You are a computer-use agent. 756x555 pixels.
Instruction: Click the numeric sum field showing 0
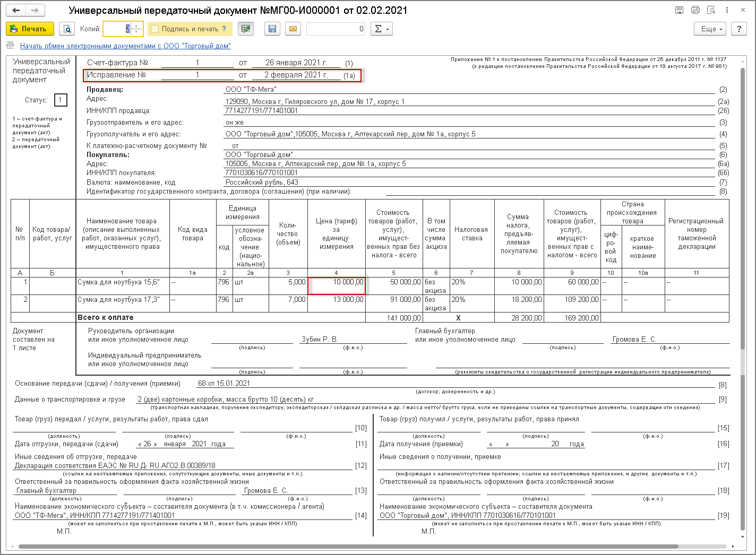(336, 29)
